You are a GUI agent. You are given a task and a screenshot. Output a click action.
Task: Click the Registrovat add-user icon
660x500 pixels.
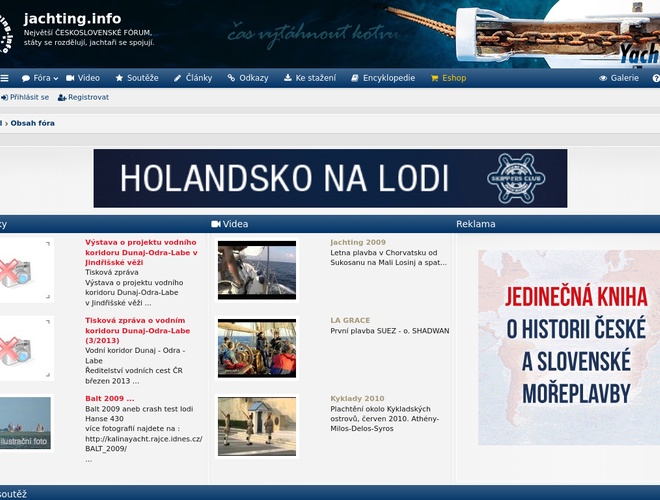click(x=62, y=97)
